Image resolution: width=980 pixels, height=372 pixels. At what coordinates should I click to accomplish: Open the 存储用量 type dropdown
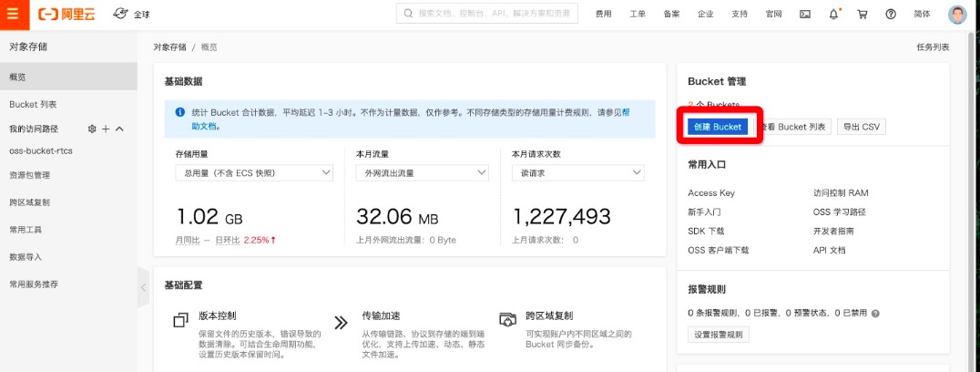click(x=254, y=172)
